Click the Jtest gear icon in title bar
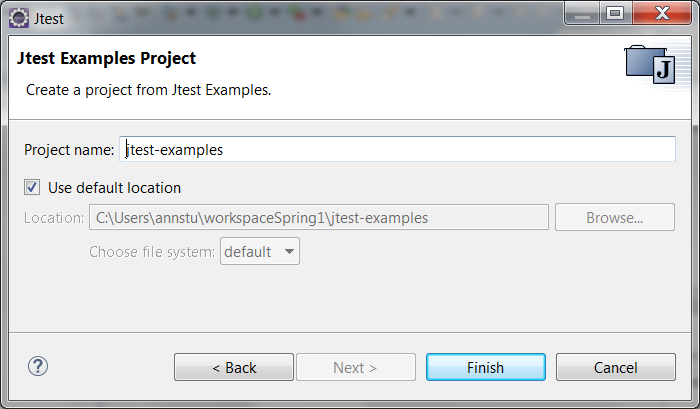700x409 pixels. point(19,18)
